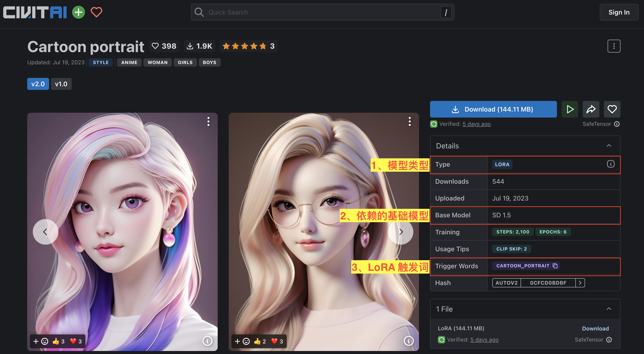The width and height of the screenshot is (644, 354).
Task: Click the share arrow icon
Action: click(591, 109)
